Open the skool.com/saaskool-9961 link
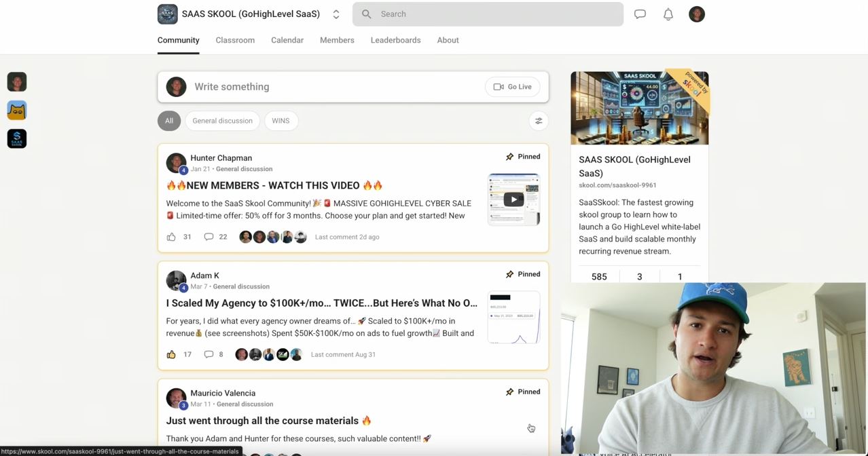Screen dimensions: 868x456 click(617, 185)
